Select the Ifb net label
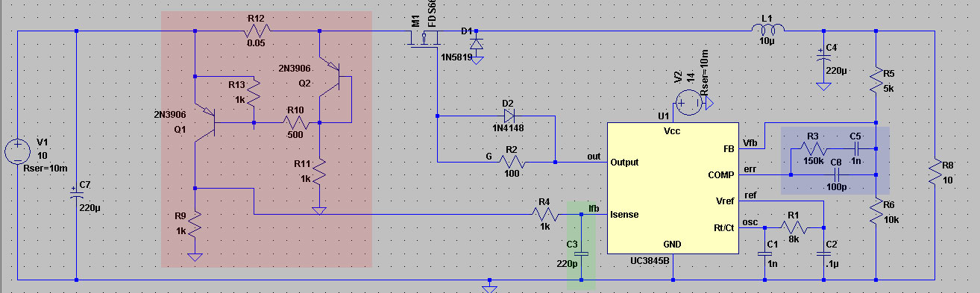This screenshot has height=293, width=980. click(594, 208)
